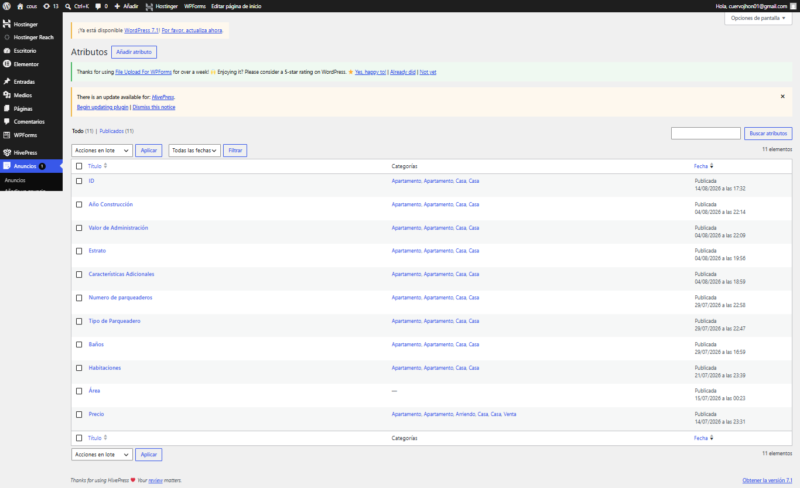
Task: Filter by Publicados (11)
Action: pyautogui.click(x=116, y=131)
